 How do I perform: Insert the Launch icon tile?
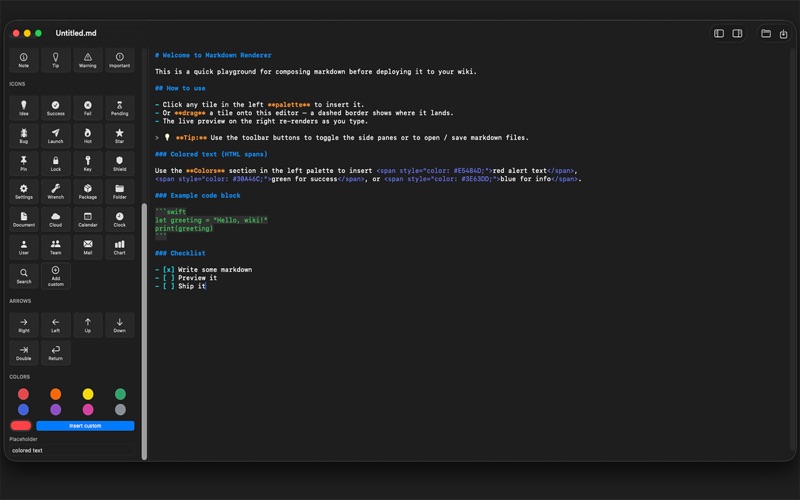(x=56, y=136)
